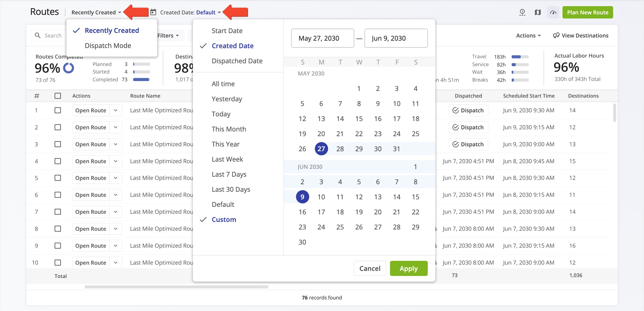Viewport: 644px width, 311px height.
Task: Click the View Destinations pin icon
Action: [556, 35]
